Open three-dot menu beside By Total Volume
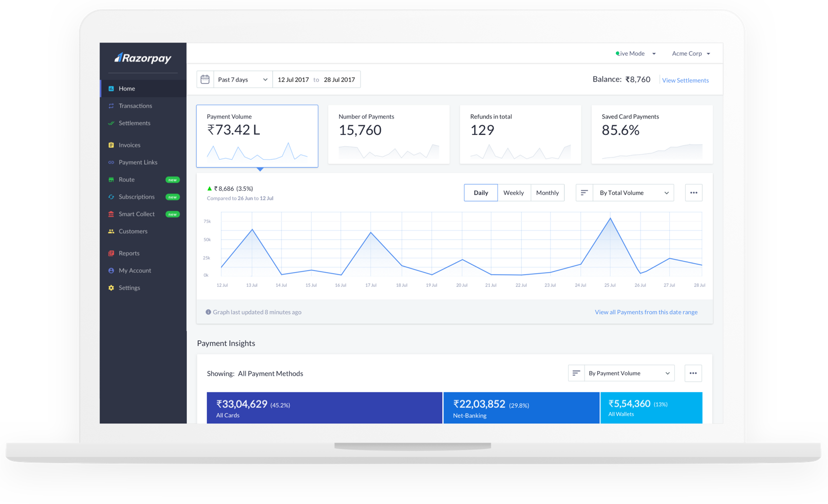This screenshot has width=828, height=504. 693,193
